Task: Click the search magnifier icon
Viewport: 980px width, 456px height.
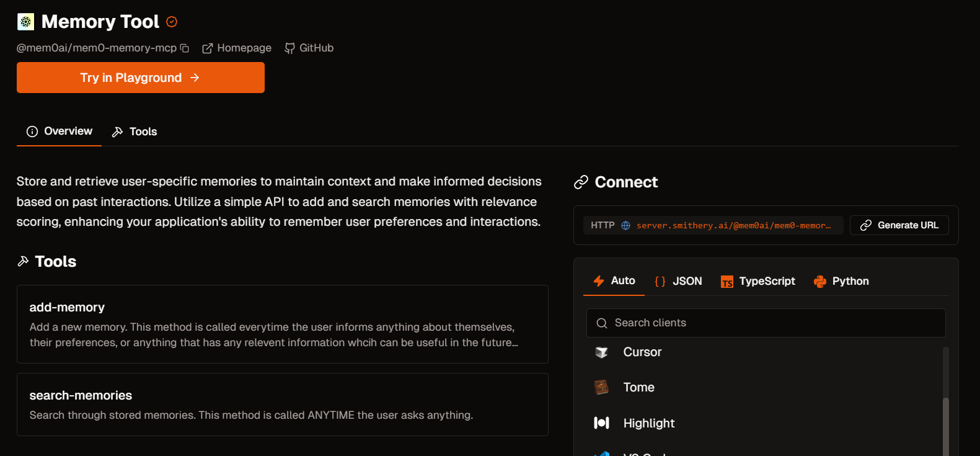Action: click(601, 323)
